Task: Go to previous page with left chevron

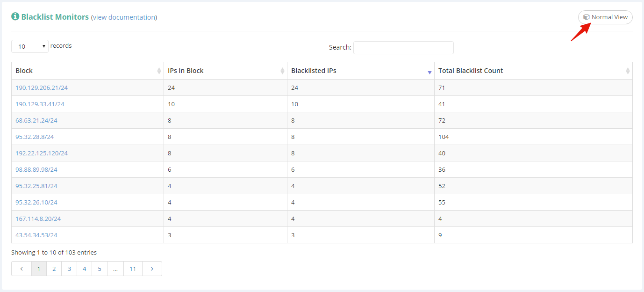Action: point(21,269)
